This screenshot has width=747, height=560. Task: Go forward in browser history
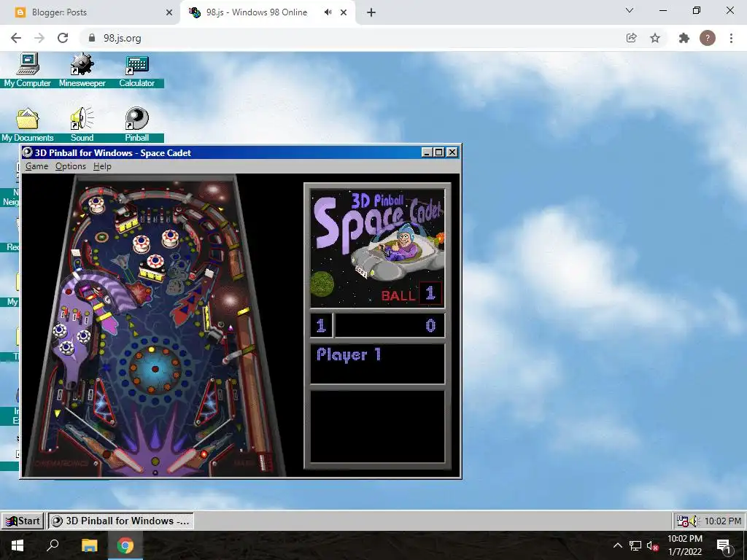coord(39,38)
